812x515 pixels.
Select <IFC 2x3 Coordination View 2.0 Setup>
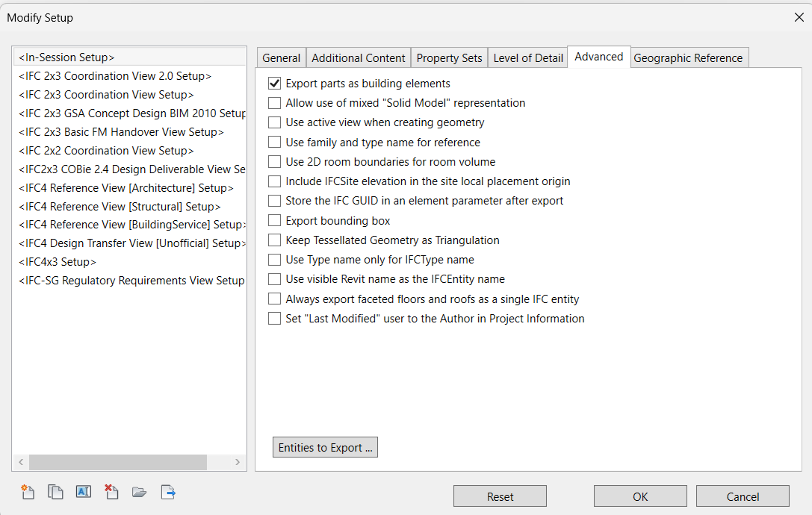(129, 76)
